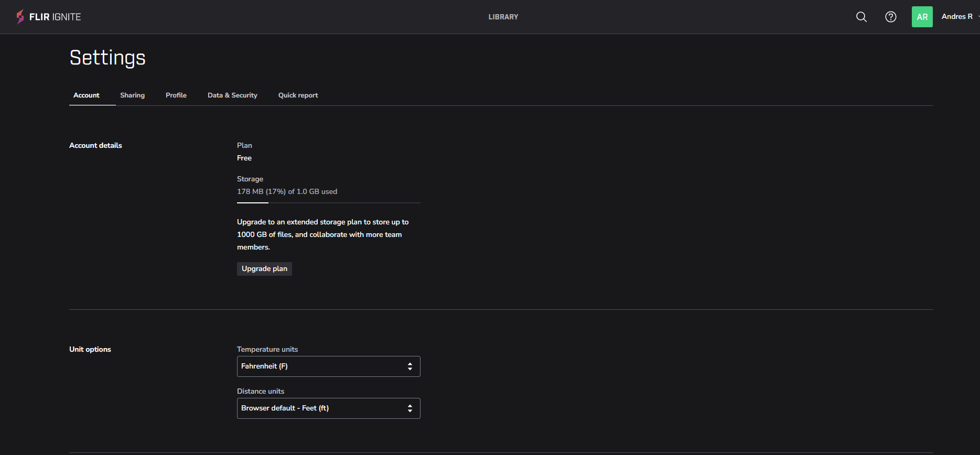Click the 'Unit options' section label
This screenshot has height=455, width=980.
click(x=90, y=349)
